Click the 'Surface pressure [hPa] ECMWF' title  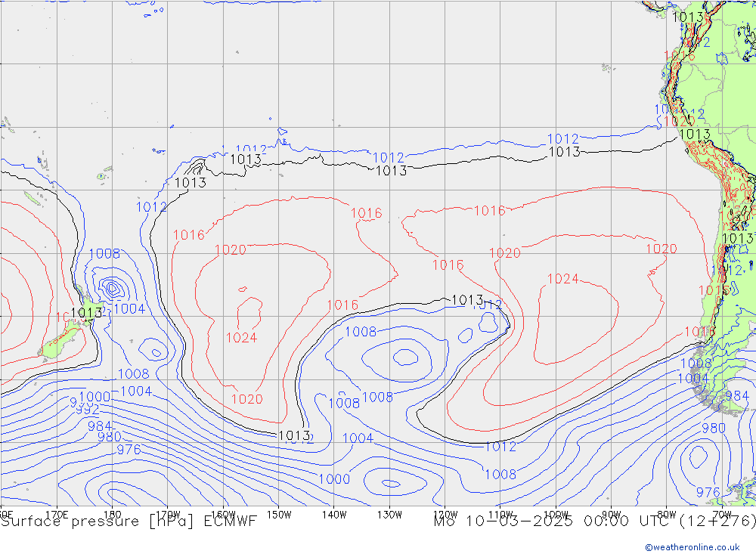tap(129, 522)
